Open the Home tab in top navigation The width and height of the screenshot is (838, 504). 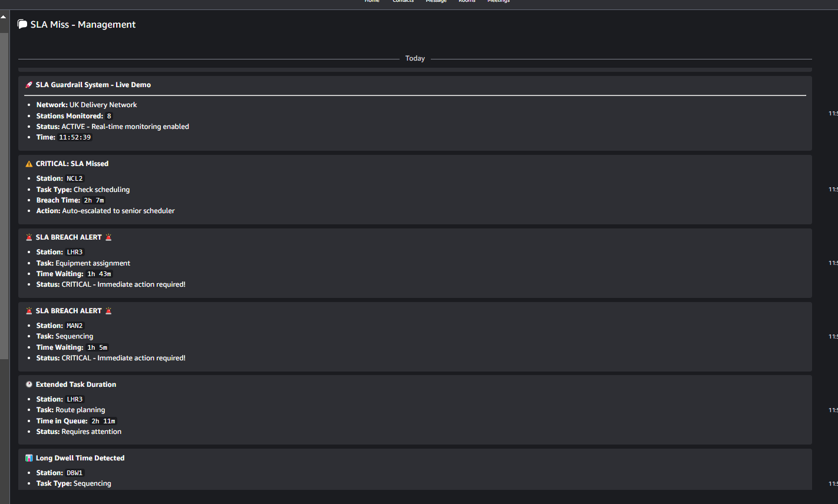pyautogui.click(x=372, y=1)
